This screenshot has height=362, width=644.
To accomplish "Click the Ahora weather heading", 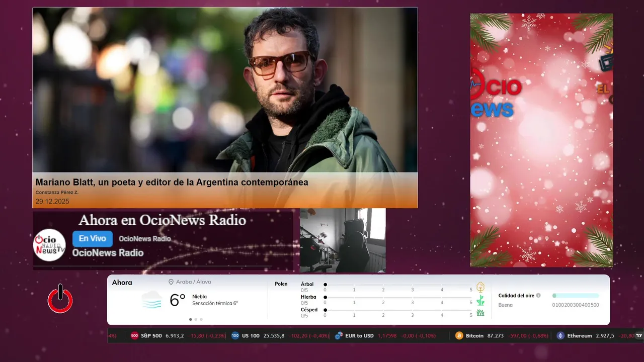I will pos(122,283).
